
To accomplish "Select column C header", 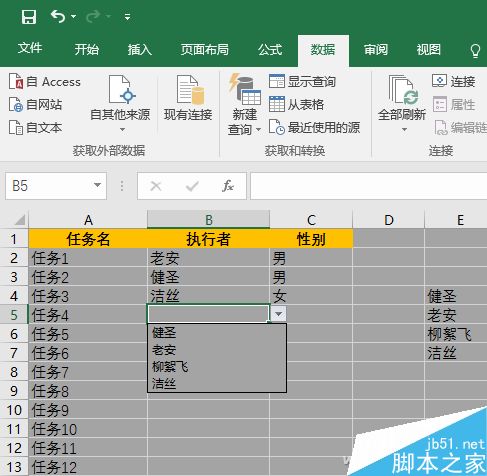I will [311, 220].
